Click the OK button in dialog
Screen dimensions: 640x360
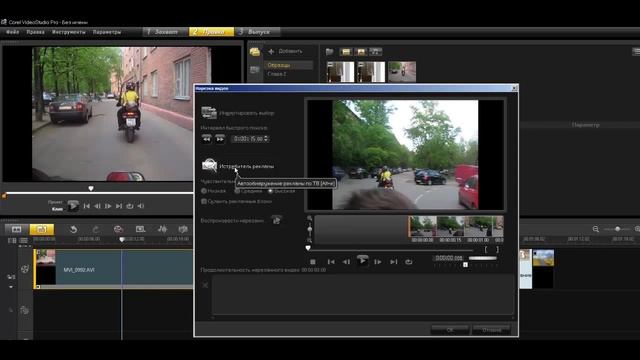450,330
